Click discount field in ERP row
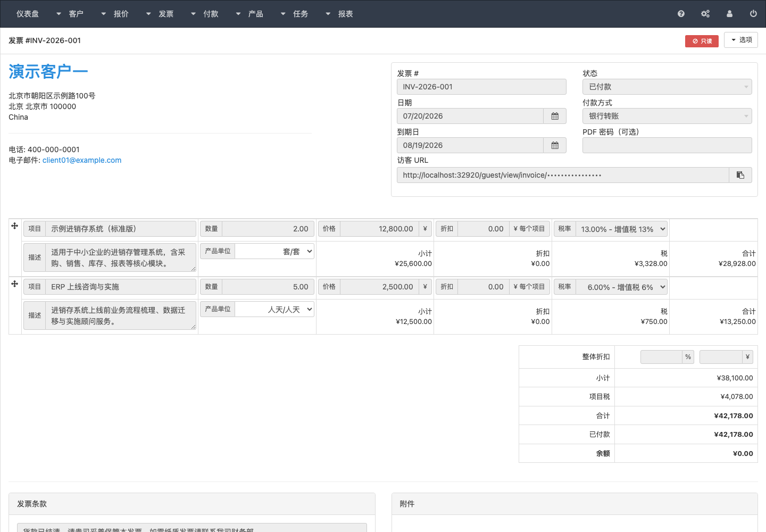Image resolution: width=766 pixels, height=532 pixels. point(484,287)
